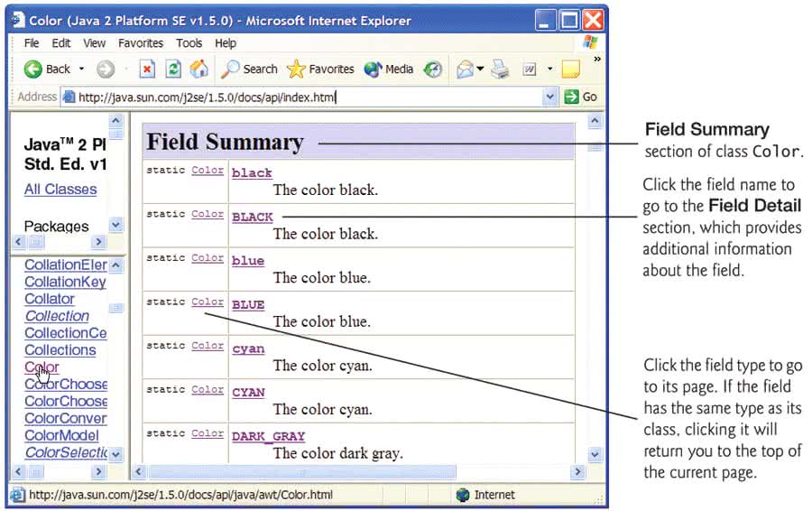Click the All Classes link
Image resolution: width=812 pixels, height=511 pixels.
[x=60, y=190]
